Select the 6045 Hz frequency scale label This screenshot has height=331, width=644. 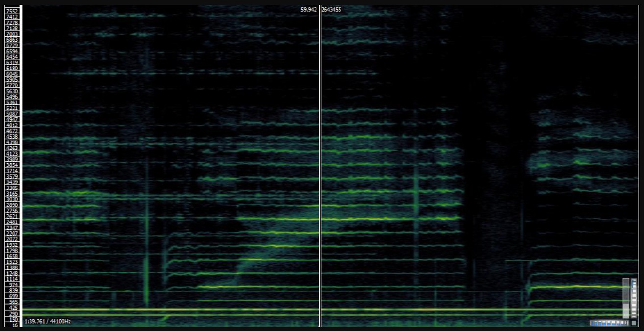(x=12, y=74)
